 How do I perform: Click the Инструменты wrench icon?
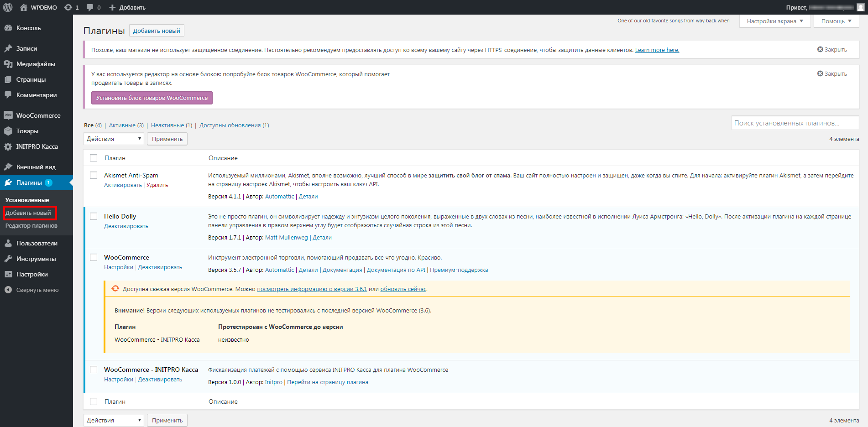(8, 259)
